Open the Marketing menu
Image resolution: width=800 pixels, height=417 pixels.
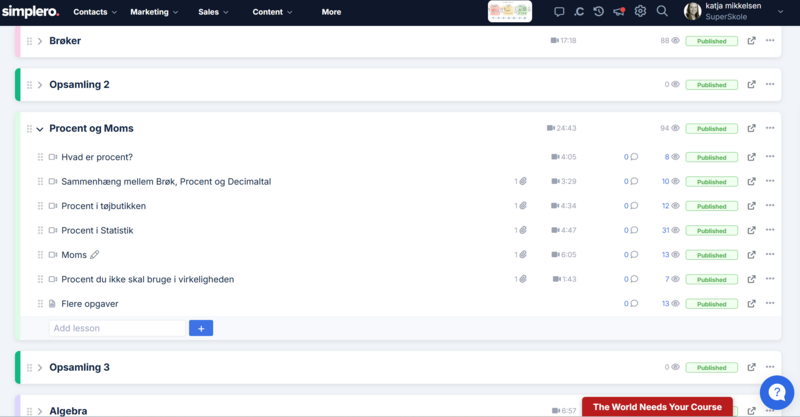pyautogui.click(x=155, y=12)
